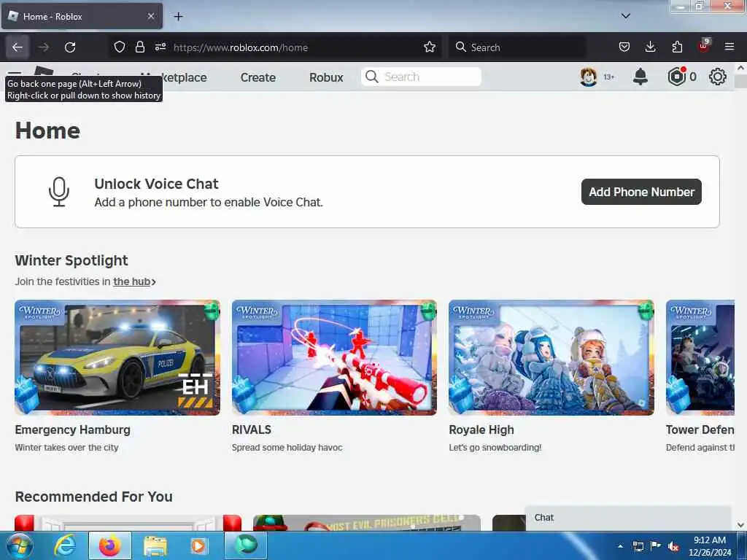Open the Marketplace nav item
747x560 pixels.
[x=174, y=77]
